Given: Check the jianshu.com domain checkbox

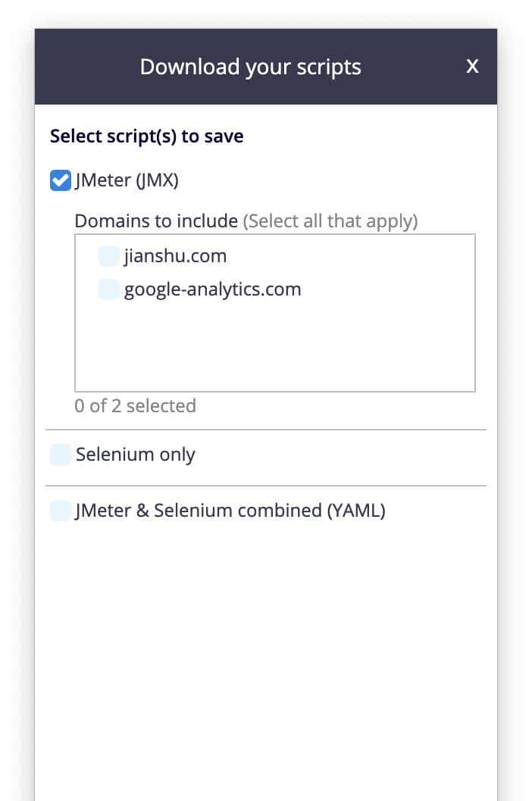Looking at the screenshot, I should pyautogui.click(x=108, y=256).
